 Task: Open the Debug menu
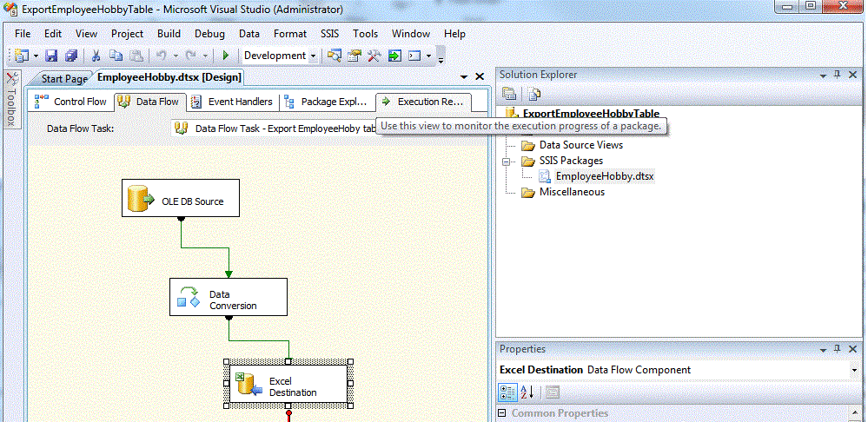click(x=209, y=34)
